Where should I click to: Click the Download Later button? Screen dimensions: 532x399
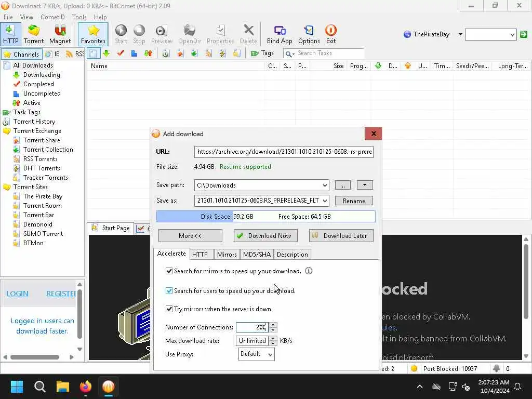point(341,236)
